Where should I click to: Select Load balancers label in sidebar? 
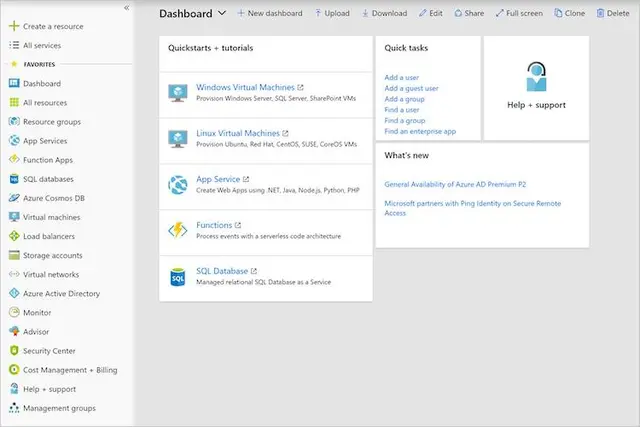(49, 236)
